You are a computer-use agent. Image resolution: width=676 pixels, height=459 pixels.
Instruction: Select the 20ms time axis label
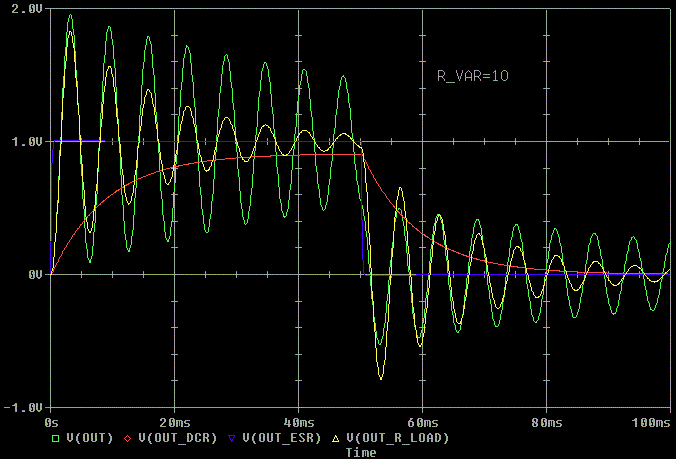(x=174, y=423)
